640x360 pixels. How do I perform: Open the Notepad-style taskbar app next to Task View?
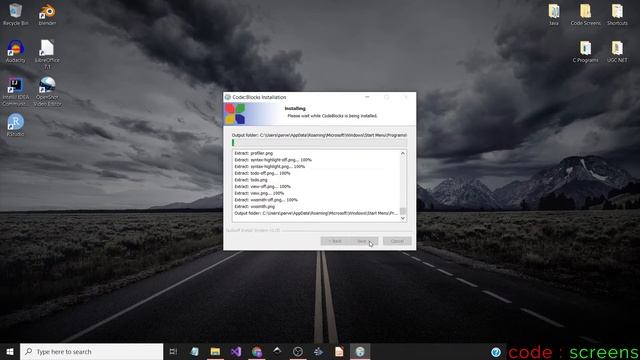tap(195, 351)
